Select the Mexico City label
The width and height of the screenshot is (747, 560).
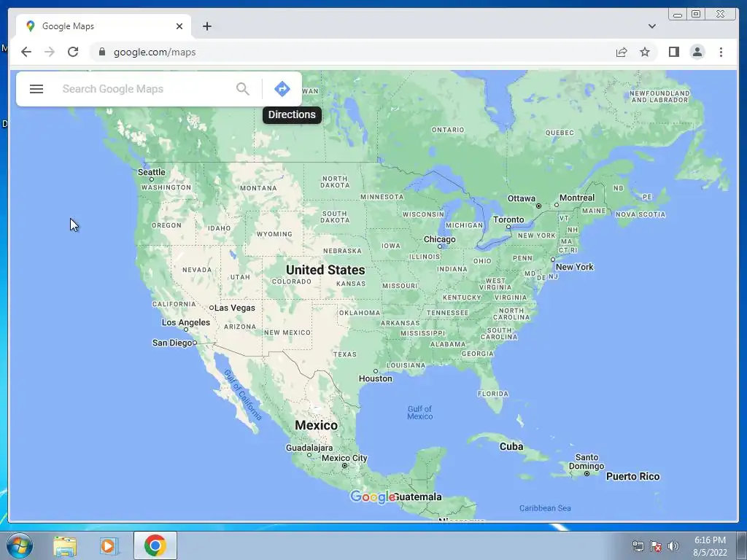tap(344, 458)
